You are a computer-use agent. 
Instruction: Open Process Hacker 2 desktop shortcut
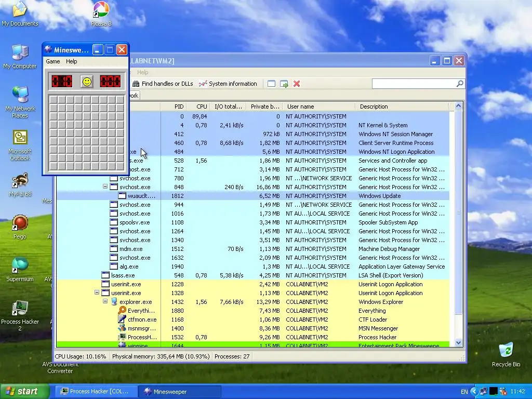point(20,315)
